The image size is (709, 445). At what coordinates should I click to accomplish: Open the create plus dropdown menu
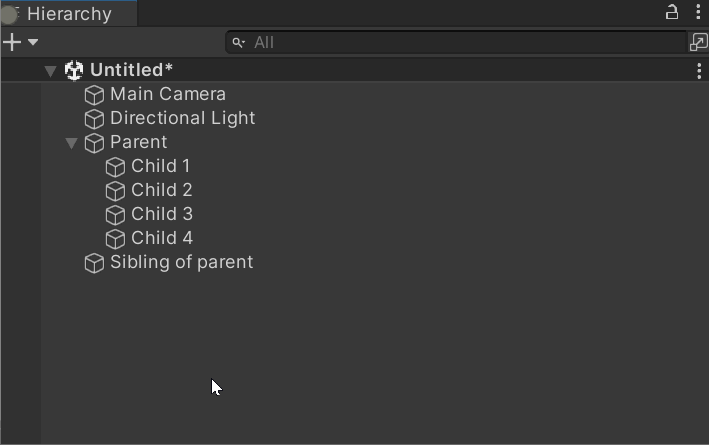(x=19, y=42)
